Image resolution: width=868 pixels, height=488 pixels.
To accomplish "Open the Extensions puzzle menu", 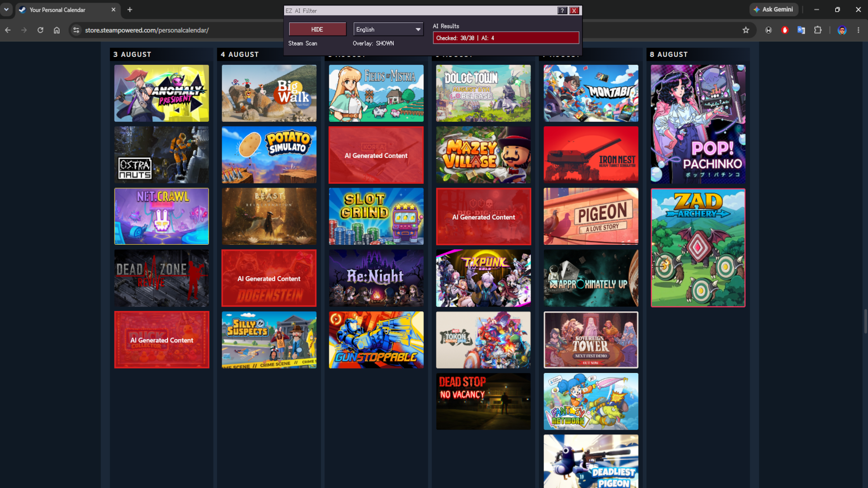I will [818, 30].
